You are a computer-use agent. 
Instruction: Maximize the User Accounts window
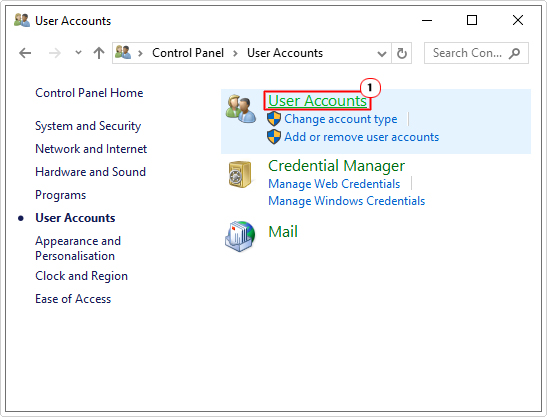tap(472, 20)
